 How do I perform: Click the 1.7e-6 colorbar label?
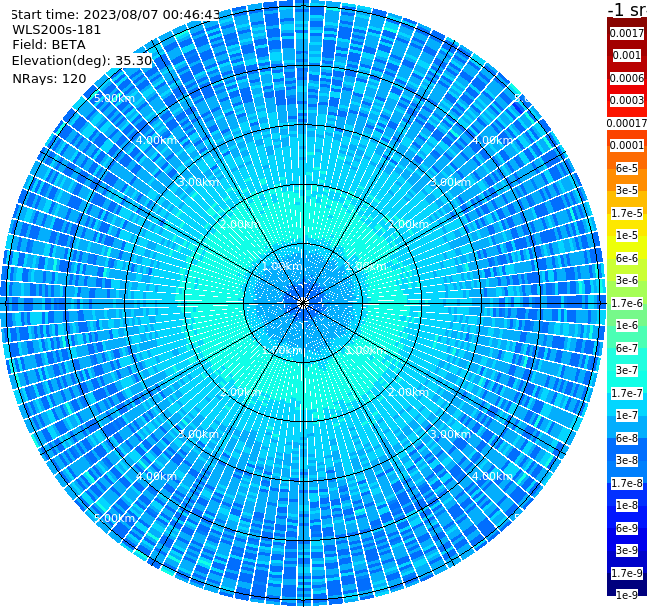click(x=627, y=303)
